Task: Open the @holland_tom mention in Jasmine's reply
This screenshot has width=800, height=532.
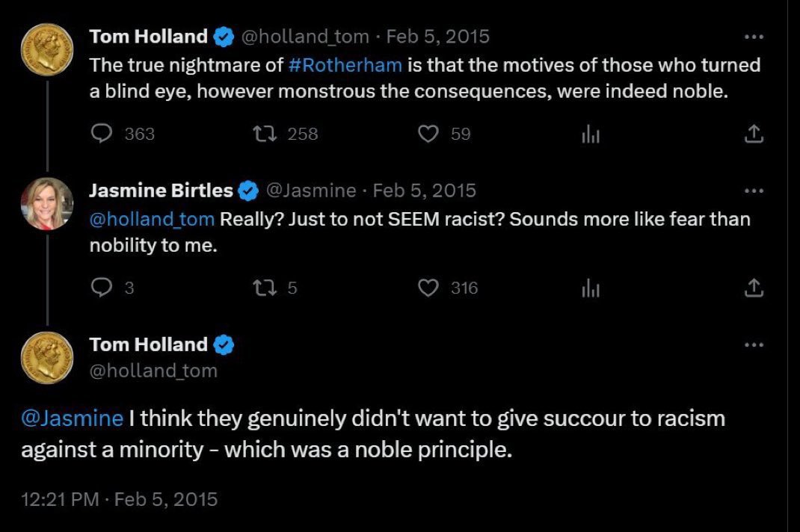Action: [x=152, y=219]
